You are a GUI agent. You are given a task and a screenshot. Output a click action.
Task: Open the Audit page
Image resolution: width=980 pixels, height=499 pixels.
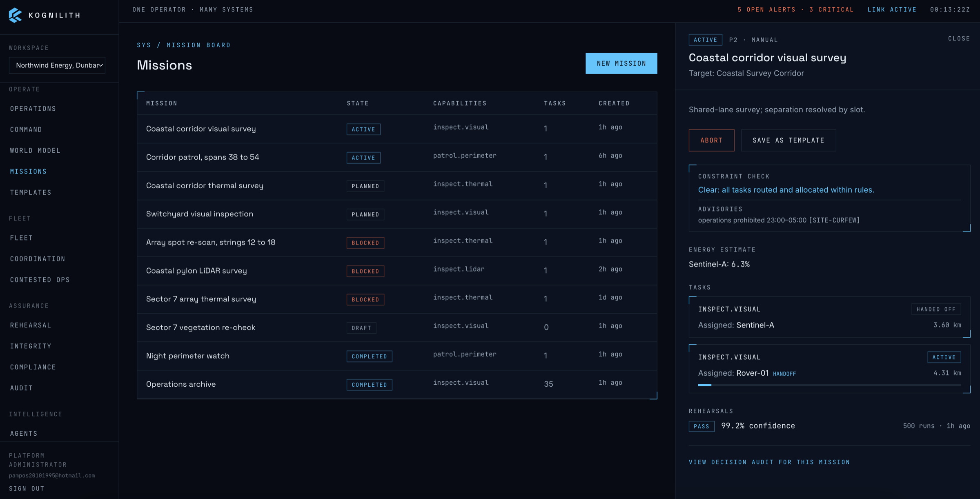pos(21,388)
